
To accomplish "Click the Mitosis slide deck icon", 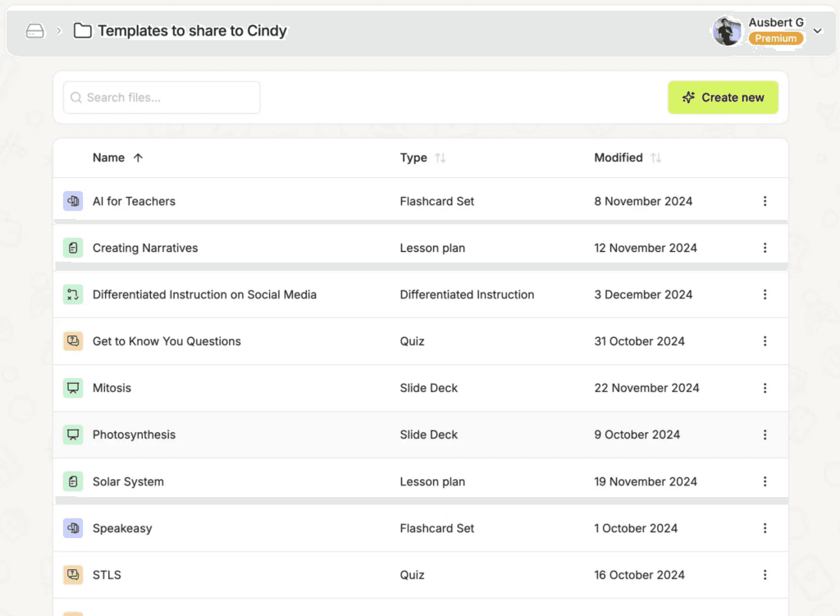I will 73,388.
